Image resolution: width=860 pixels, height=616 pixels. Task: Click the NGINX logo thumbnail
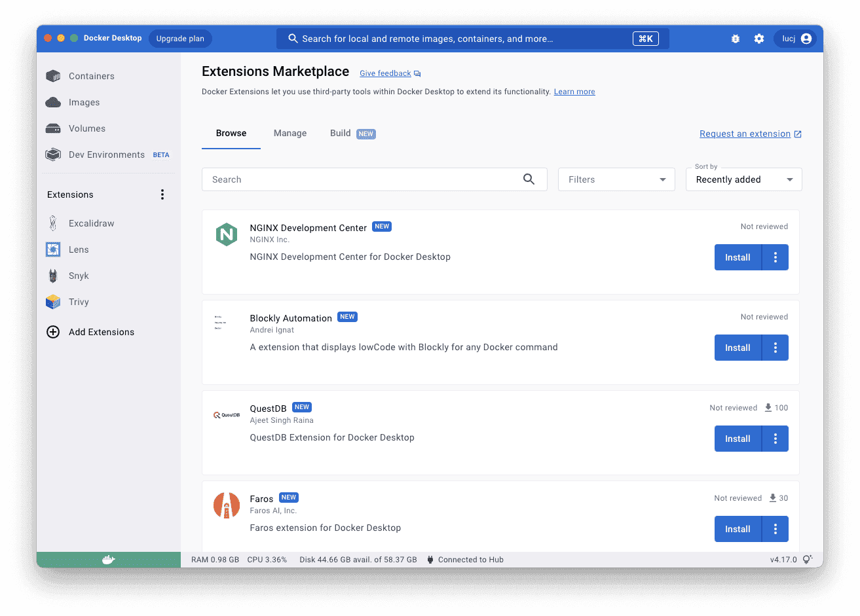[227, 234]
